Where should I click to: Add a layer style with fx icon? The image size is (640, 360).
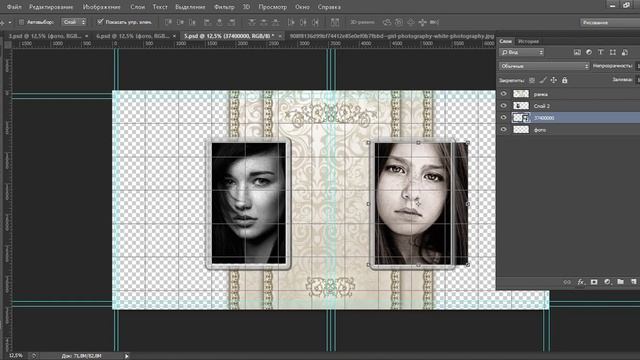coord(580,282)
